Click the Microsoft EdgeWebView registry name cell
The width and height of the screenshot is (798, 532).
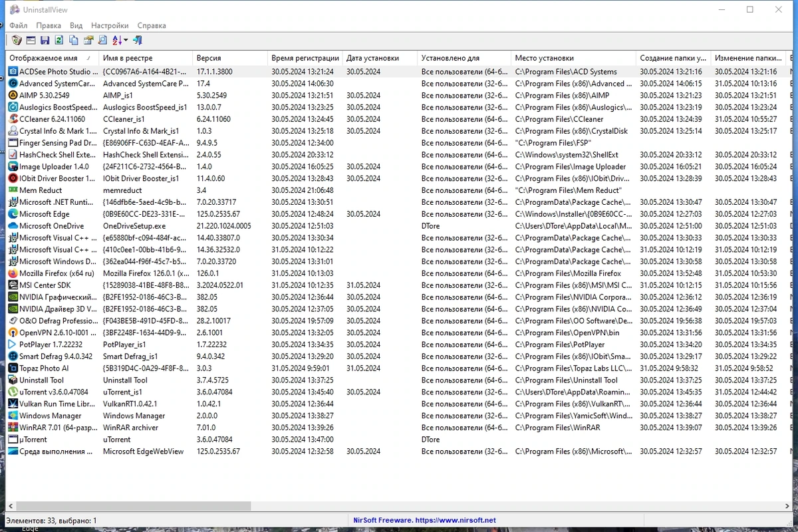tap(143, 452)
